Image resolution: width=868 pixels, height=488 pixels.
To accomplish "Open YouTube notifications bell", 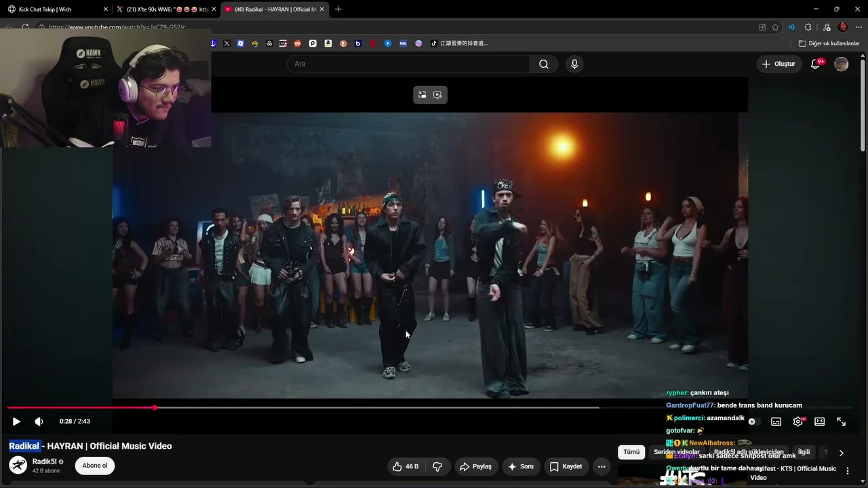I will 816,64.
